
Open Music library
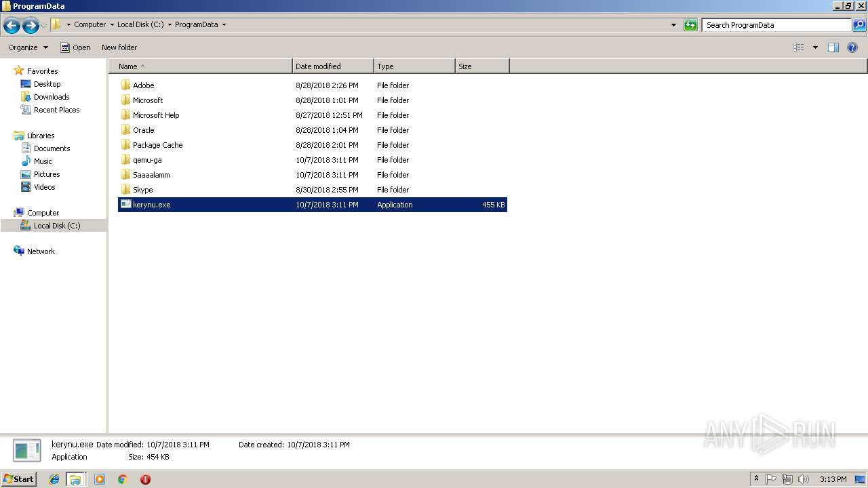(43, 161)
